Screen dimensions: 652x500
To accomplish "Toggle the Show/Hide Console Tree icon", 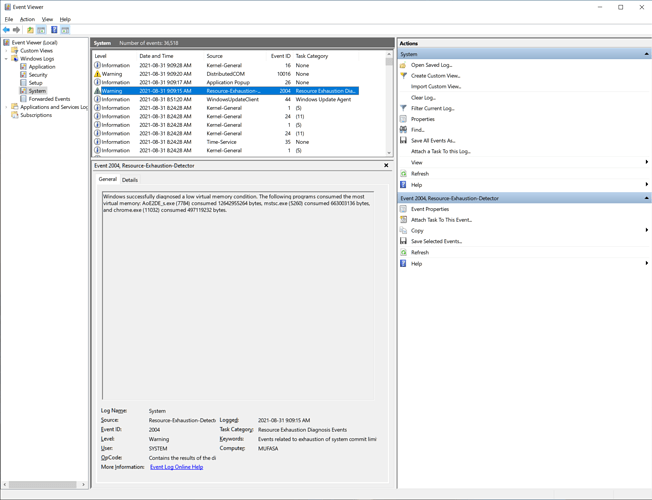I will pos(41,30).
